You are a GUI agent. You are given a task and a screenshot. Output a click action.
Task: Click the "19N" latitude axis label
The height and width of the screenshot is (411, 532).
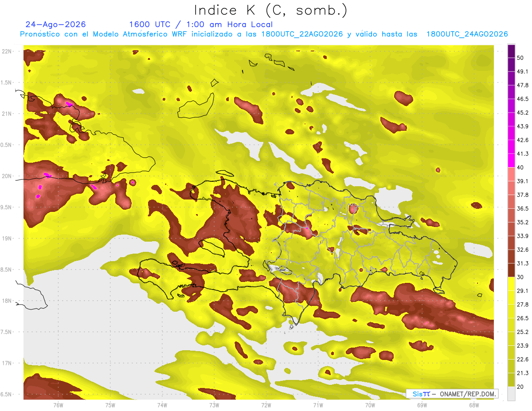[x=7, y=238]
